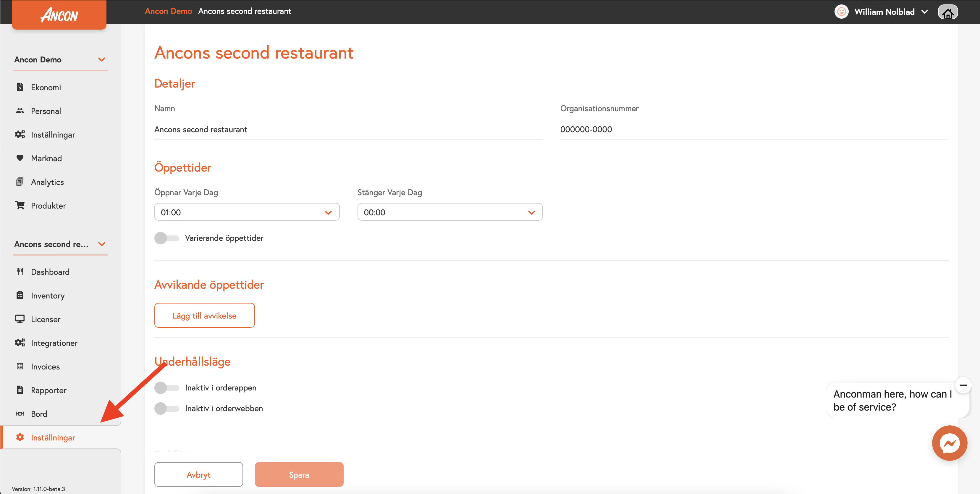Enable Varierande öppettider toggle
The image size is (980, 494).
166,238
